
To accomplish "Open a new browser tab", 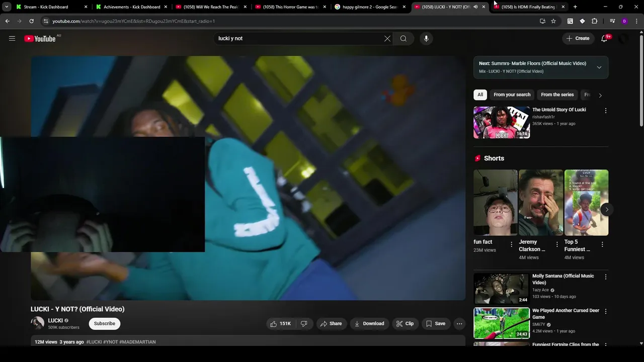I will (x=575, y=7).
